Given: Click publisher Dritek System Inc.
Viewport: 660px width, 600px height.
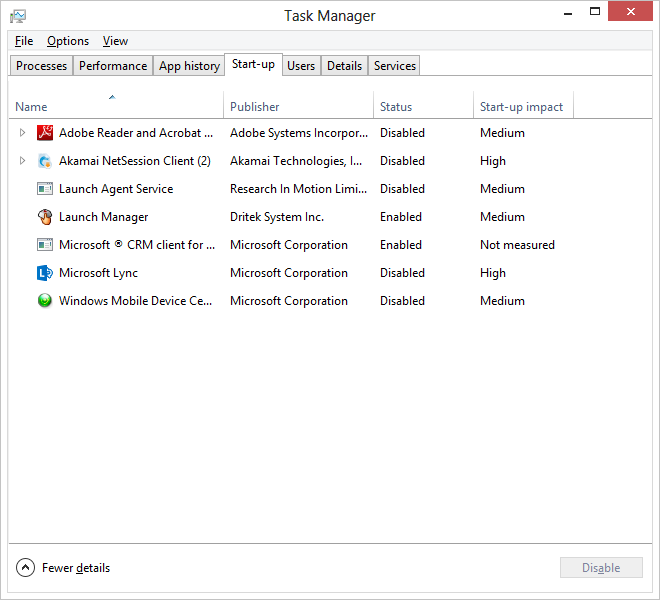Looking at the screenshot, I should pyautogui.click(x=277, y=217).
